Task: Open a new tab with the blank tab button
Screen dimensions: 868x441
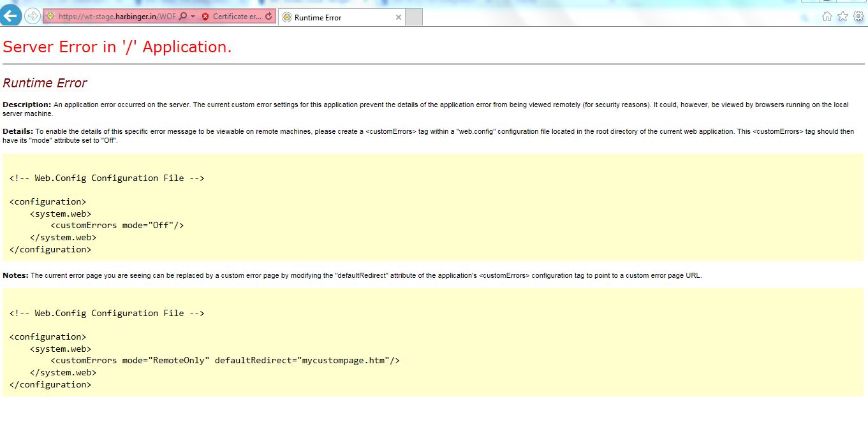Action: coord(414,17)
